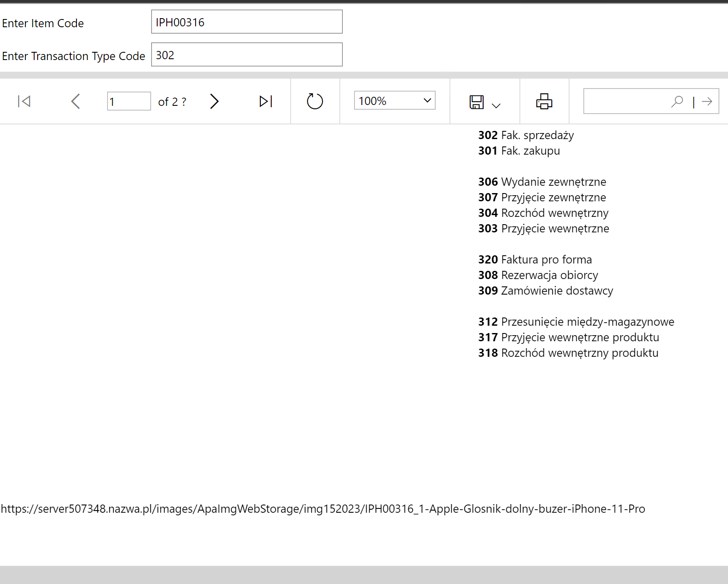Jump to the last page of the report
The width and height of the screenshot is (728, 584).
coord(265,101)
